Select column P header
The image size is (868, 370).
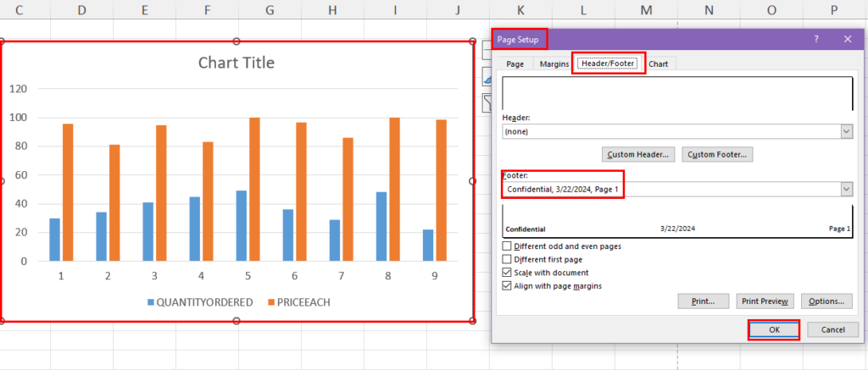pos(834,10)
